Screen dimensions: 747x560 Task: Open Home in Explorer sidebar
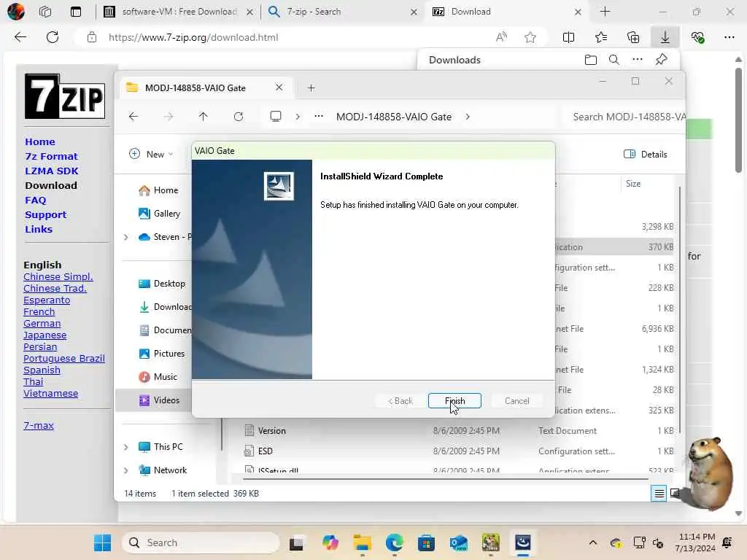[x=158, y=190]
